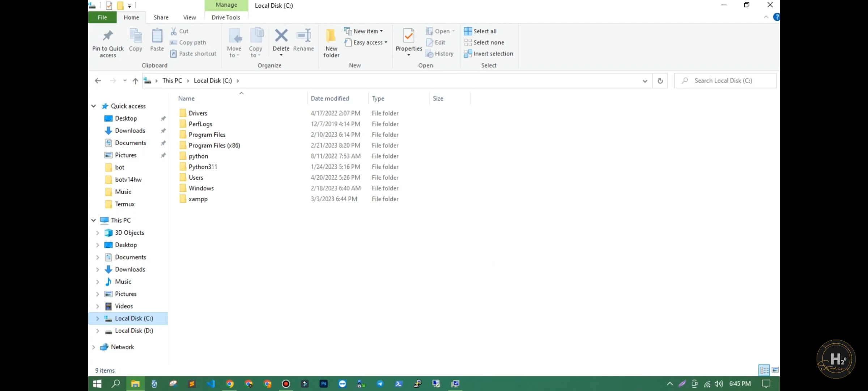Select the Program Files (x86) folder

[214, 146]
